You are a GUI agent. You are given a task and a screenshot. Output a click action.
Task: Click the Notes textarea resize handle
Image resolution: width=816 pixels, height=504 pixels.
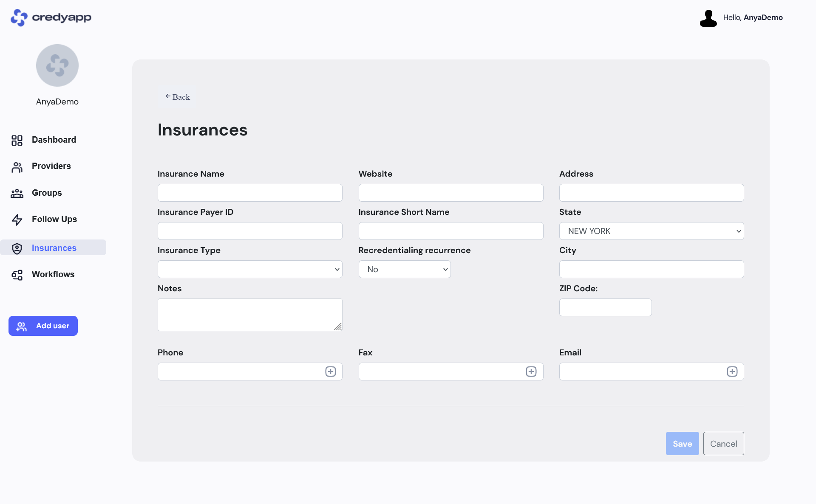338,327
